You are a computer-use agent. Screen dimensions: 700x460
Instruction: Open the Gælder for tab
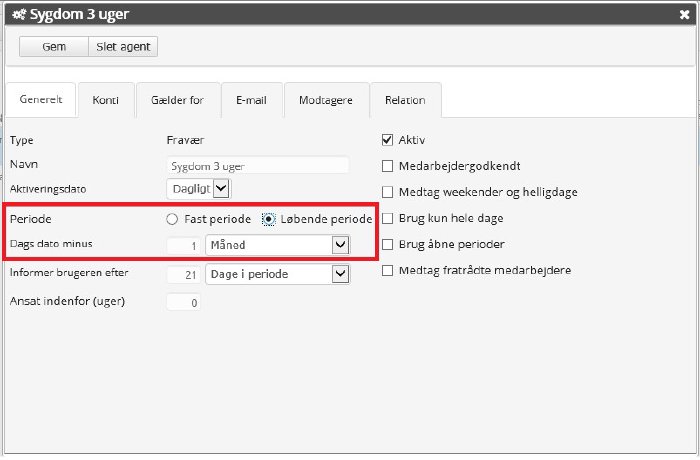177,100
